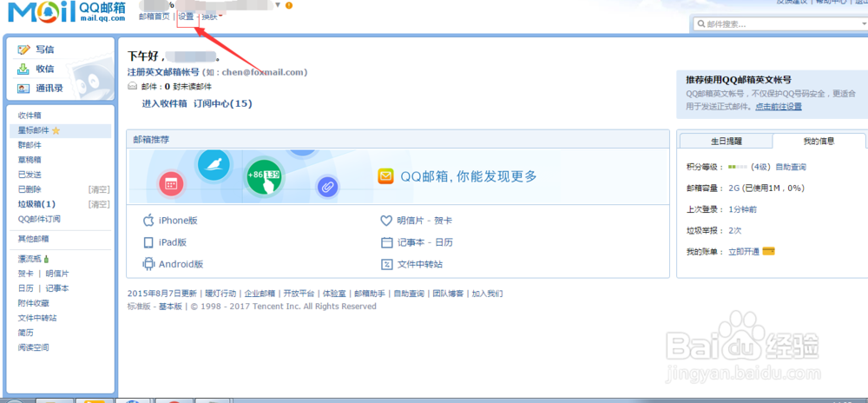Open 通讯录 contacts

49,88
